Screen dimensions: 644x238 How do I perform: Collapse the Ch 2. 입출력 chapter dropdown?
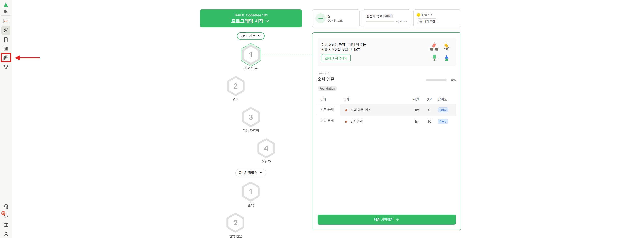point(251,173)
